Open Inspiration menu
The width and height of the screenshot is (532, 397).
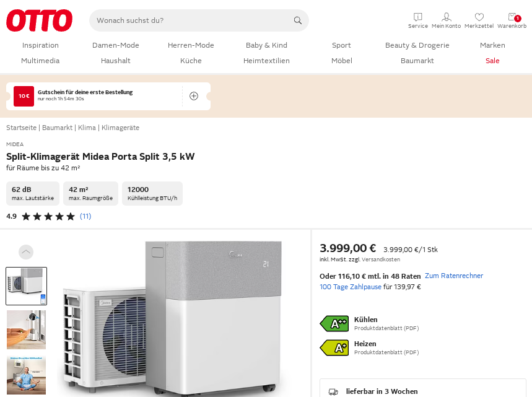40,45
